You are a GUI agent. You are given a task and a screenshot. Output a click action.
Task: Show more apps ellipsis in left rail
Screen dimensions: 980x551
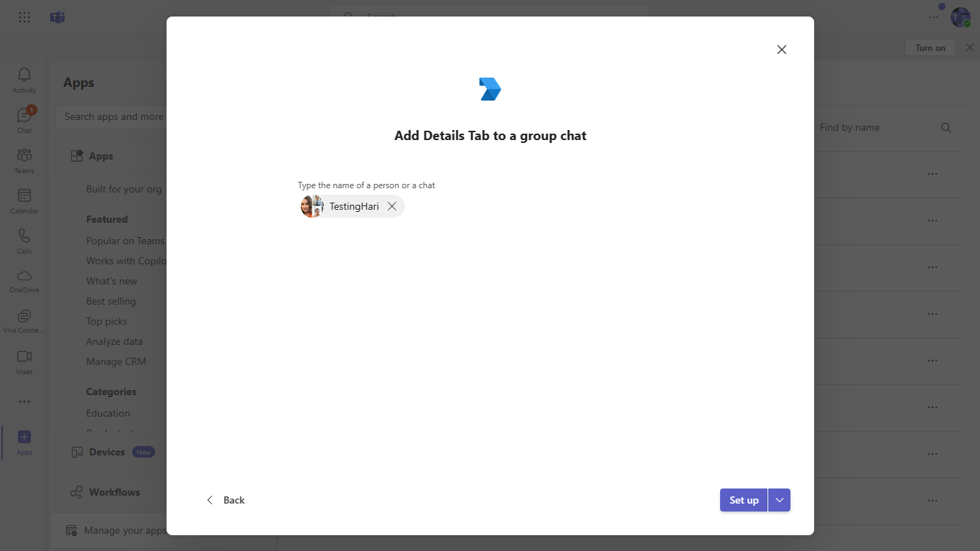click(24, 402)
